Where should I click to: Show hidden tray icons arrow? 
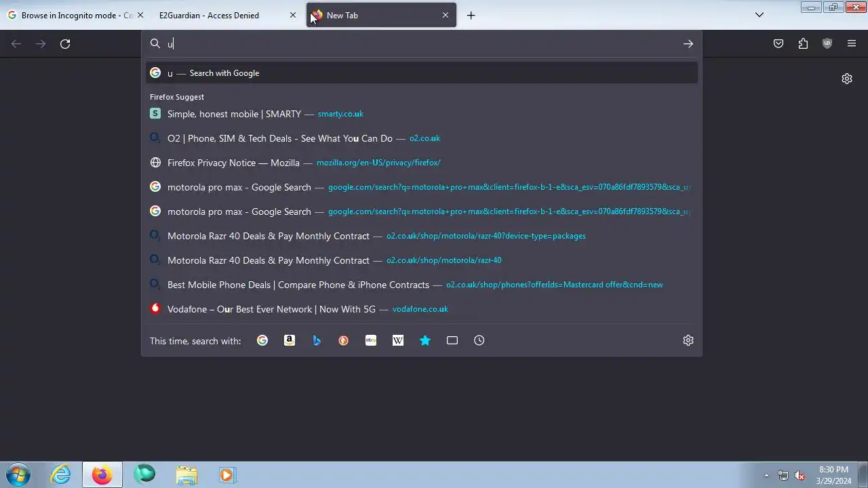[x=766, y=475]
